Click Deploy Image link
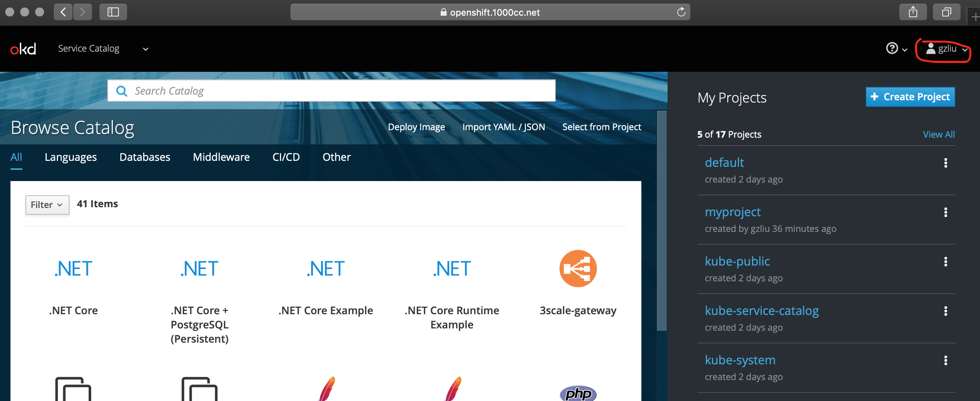980x401 pixels. [416, 127]
